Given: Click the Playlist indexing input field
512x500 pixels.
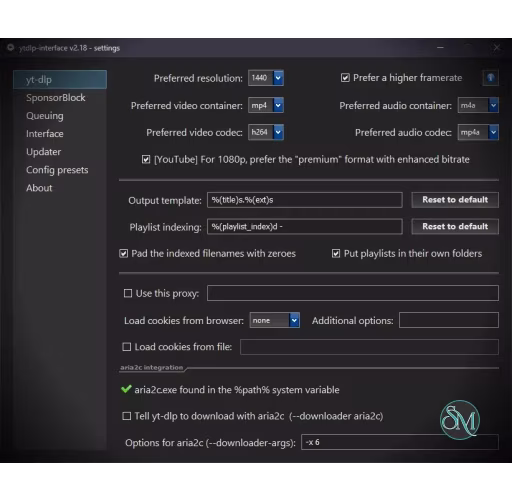Looking at the screenshot, I should click(305, 227).
